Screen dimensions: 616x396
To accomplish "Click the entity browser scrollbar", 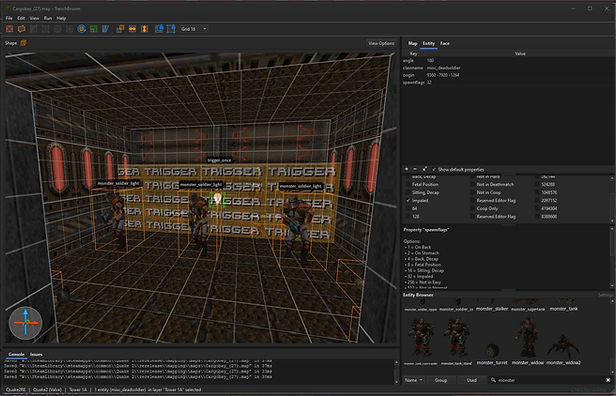I will tap(612, 336).
